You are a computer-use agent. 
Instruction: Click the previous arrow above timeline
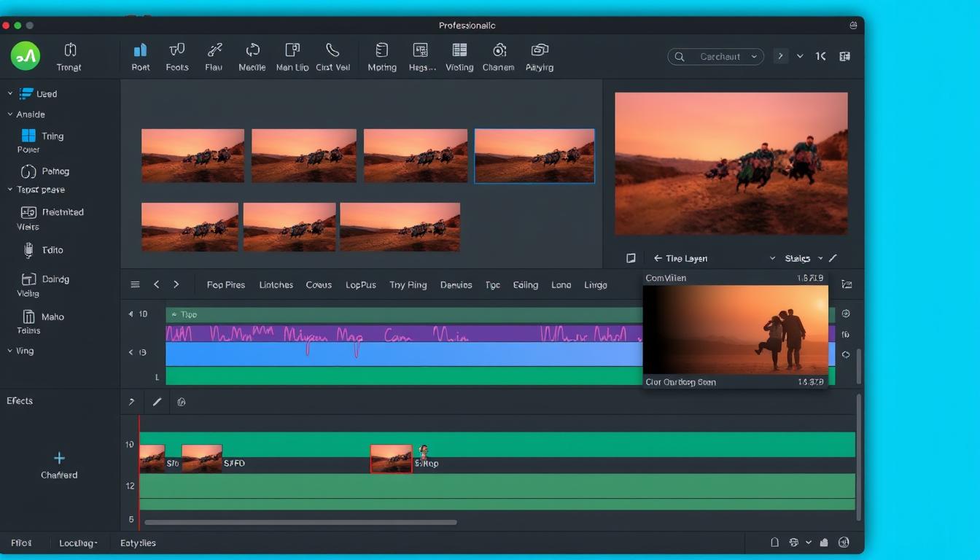[x=156, y=284]
